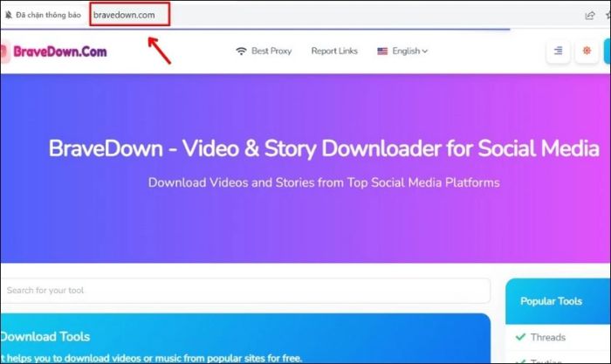Toggle the sun theme mode button
Screen dimensions: 611x364
click(587, 51)
